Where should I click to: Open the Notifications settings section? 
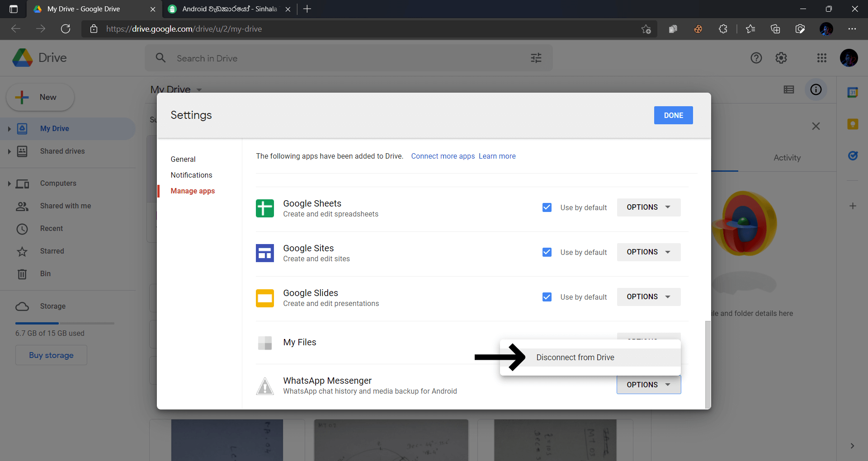191,175
